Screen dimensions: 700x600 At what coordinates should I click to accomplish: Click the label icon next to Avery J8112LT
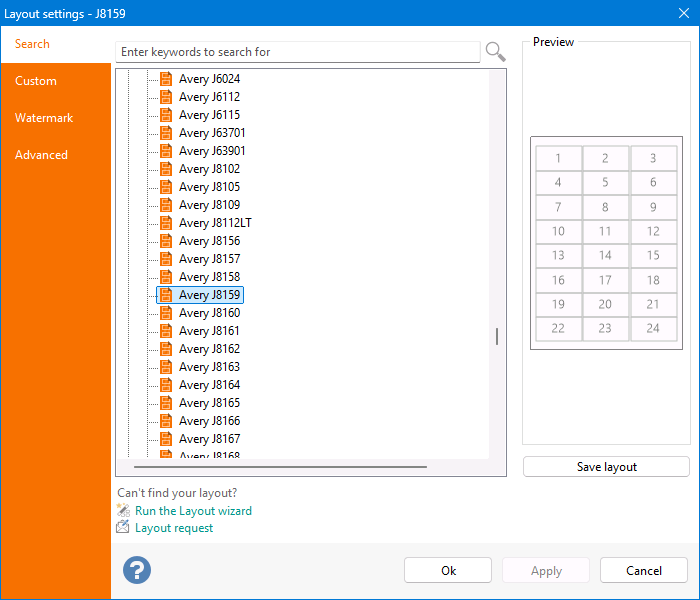166,223
